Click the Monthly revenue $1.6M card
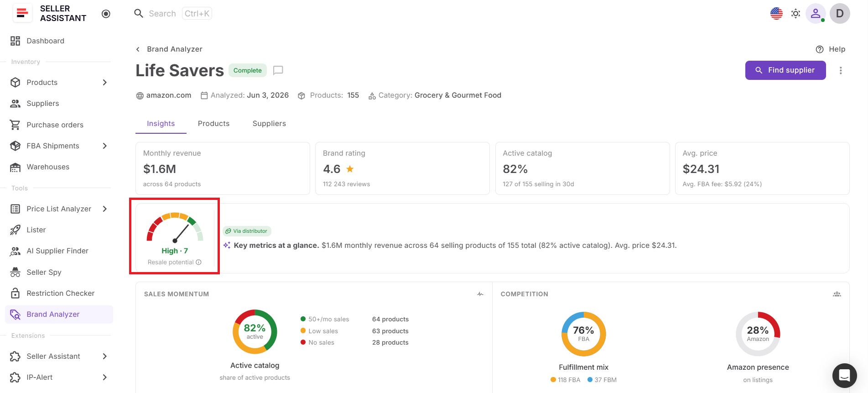Screen dimensions: 868x393 pyautogui.click(x=223, y=168)
